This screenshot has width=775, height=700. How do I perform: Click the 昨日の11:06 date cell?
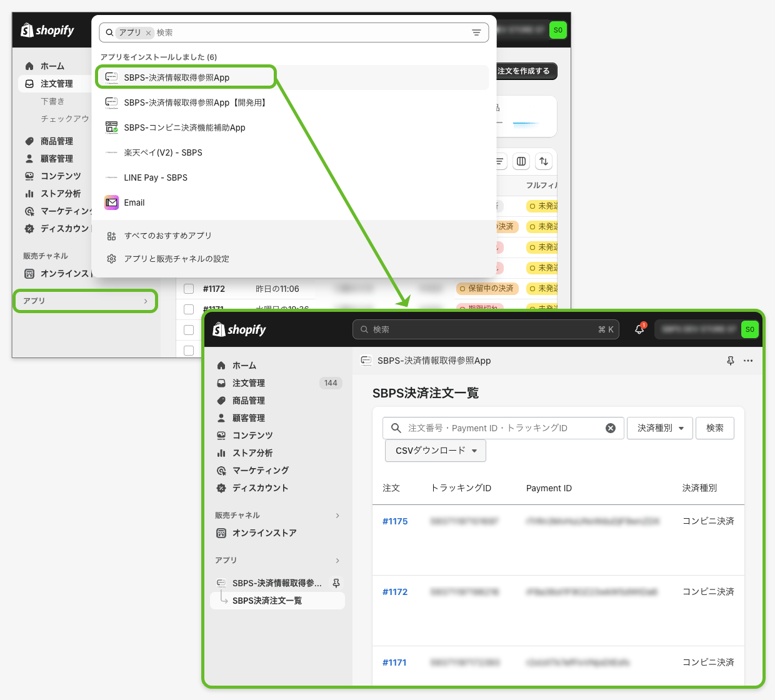[x=277, y=289]
